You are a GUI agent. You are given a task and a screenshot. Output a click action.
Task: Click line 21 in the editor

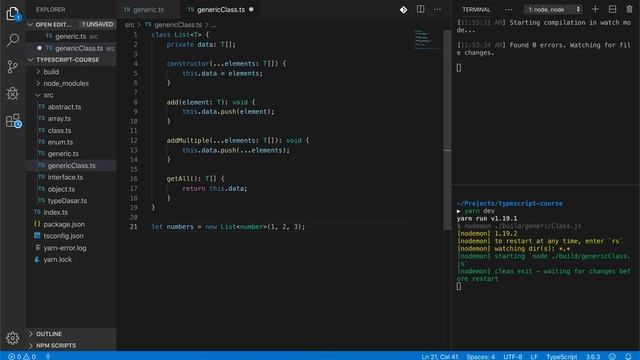coord(228,227)
